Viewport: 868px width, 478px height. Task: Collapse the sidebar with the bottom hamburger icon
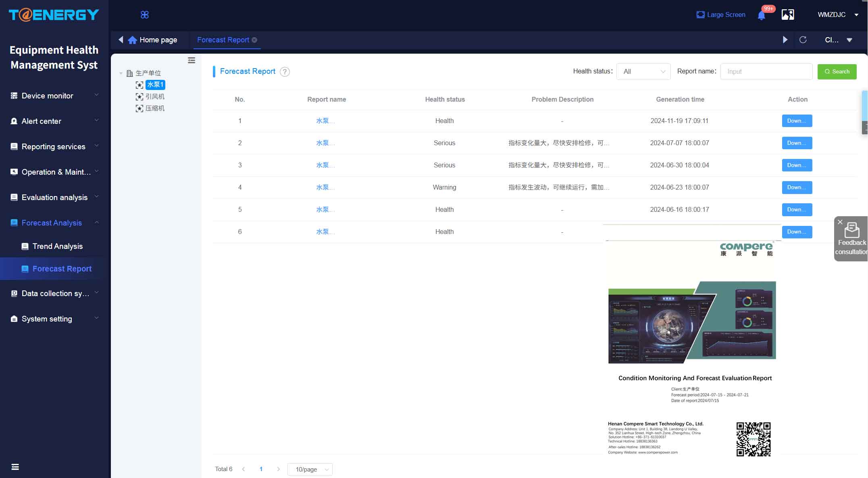click(15, 467)
